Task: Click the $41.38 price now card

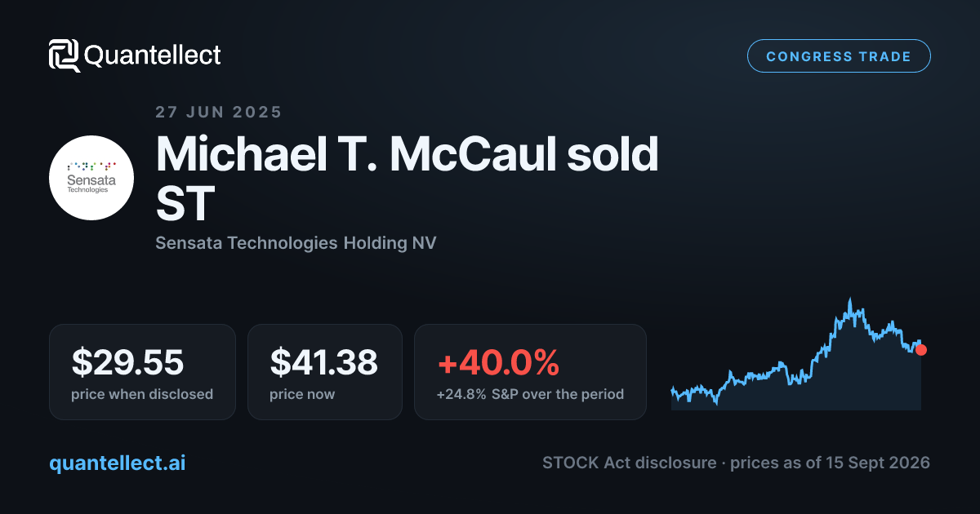Action: pos(325,372)
